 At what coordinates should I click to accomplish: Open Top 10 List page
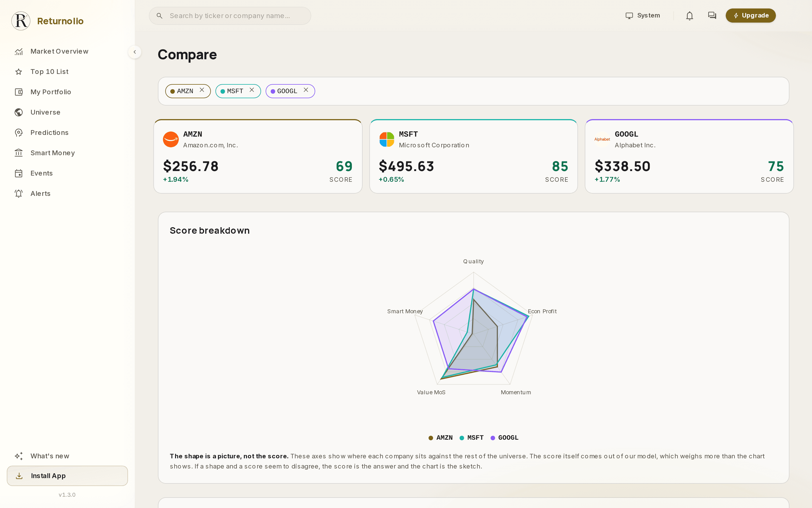(x=67, y=72)
